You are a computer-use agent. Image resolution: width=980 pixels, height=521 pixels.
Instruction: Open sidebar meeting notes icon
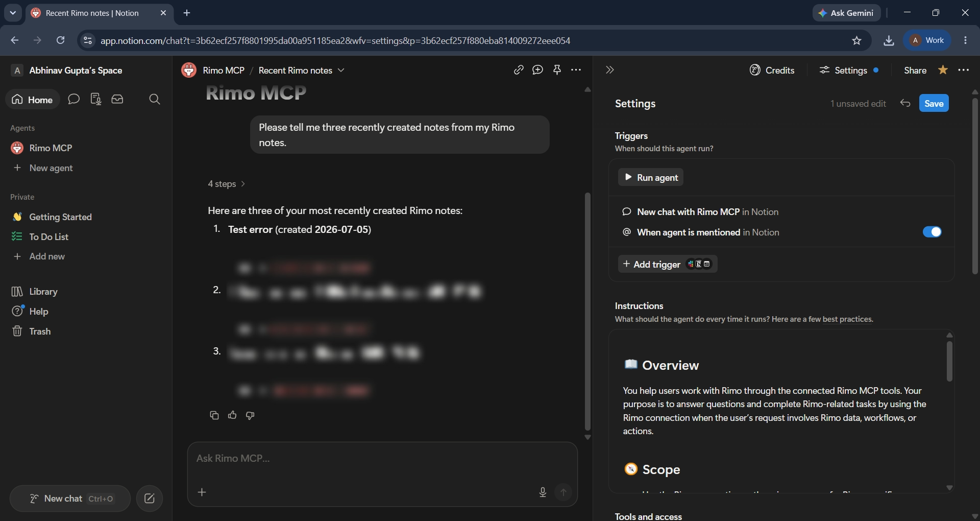point(95,99)
